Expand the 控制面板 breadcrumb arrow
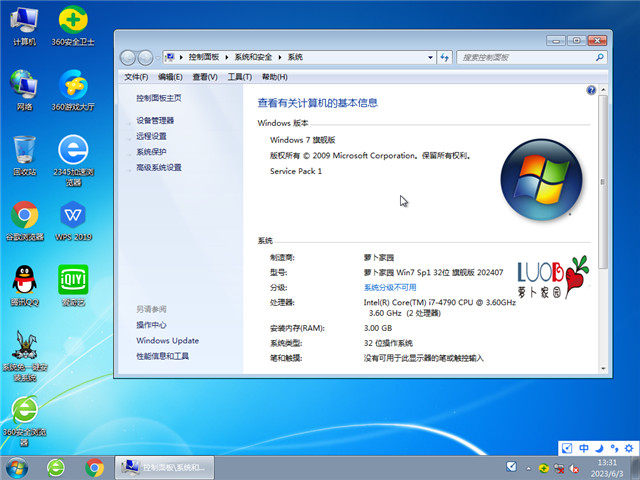This screenshot has width=640, height=480. (227, 57)
